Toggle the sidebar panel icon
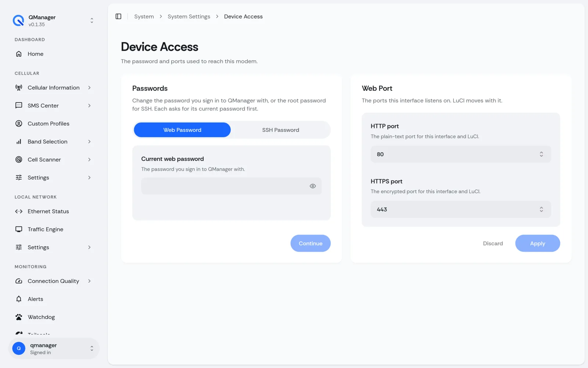The height and width of the screenshot is (368, 588). pyautogui.click(x=118, y=17)
